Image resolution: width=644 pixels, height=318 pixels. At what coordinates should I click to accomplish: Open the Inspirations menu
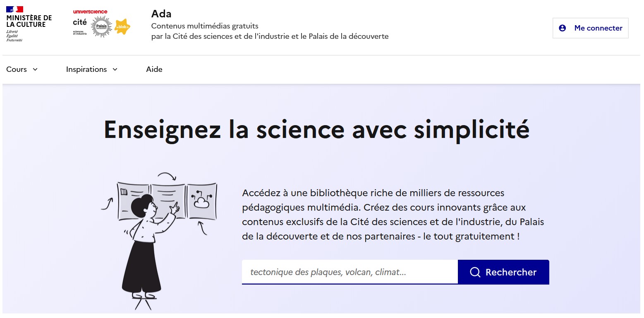point(86,69)
